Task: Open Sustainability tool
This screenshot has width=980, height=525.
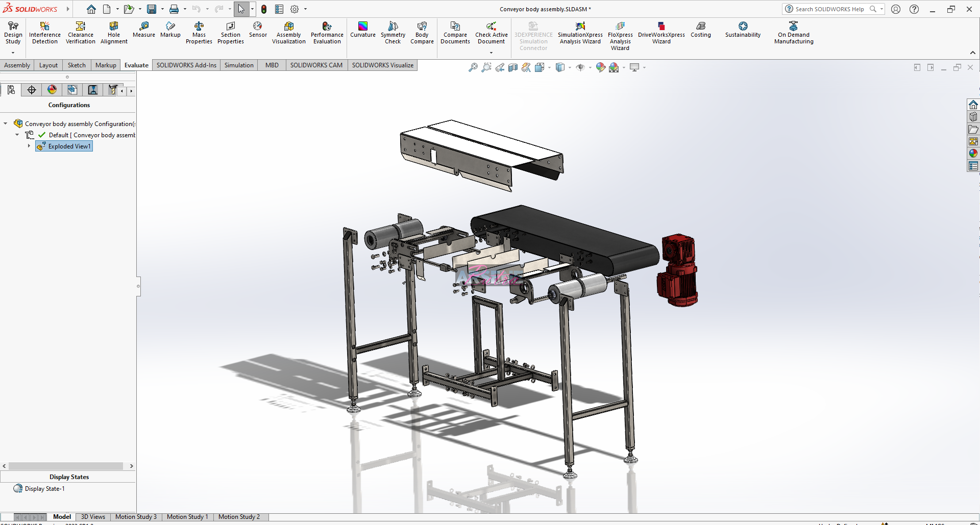Action: click(x=743, y=30)
